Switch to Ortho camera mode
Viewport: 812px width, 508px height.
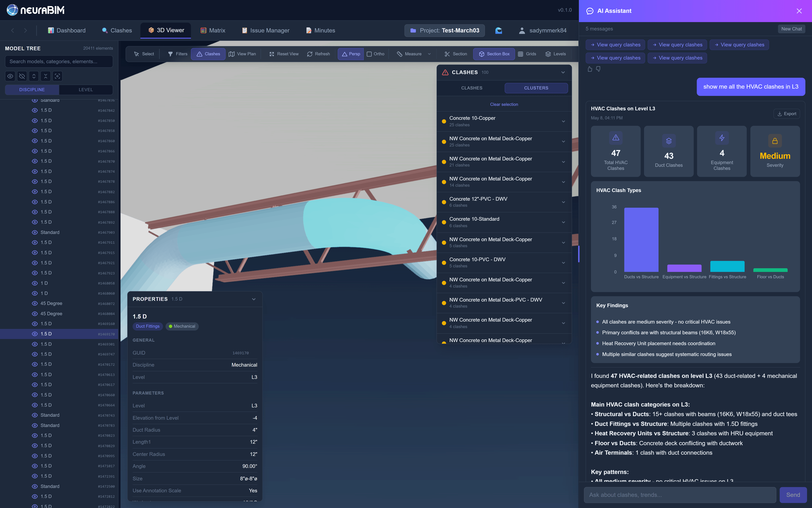coord(375,54)
